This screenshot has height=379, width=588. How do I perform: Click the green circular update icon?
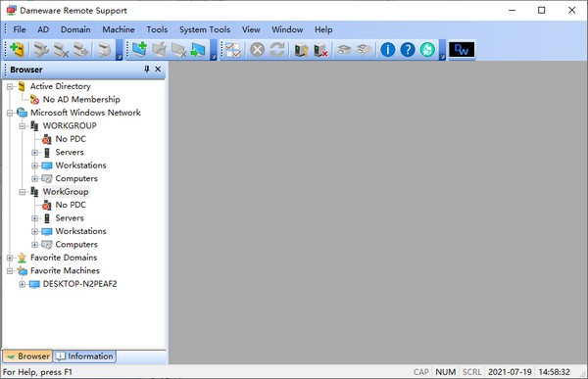coord(427,50)
